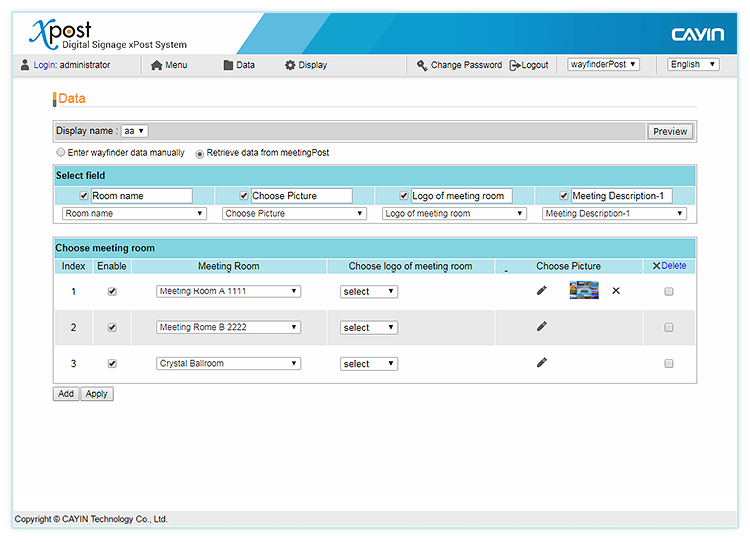Select Enter wayfinder data manually option
750x542 pixels.
60,153
